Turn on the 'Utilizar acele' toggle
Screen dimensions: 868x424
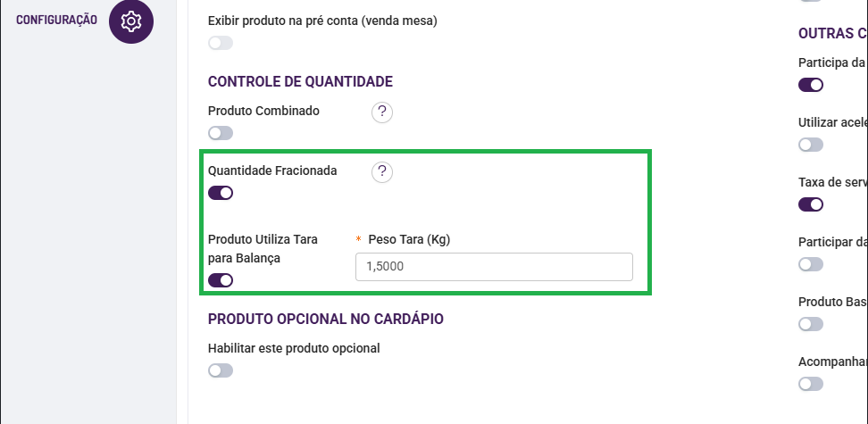(x=811, y=145)
